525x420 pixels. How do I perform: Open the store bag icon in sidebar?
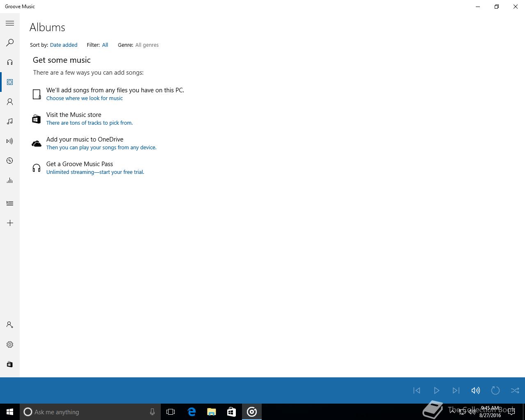pyautogui.click(x=10, y=364)
